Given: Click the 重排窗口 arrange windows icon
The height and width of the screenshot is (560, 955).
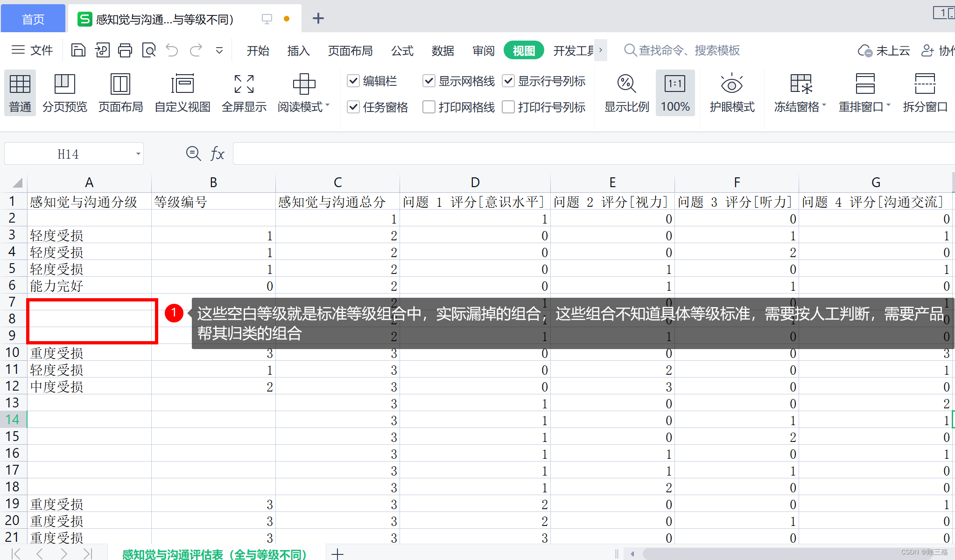Looking at the screenshot, I should tap(865, 84).
